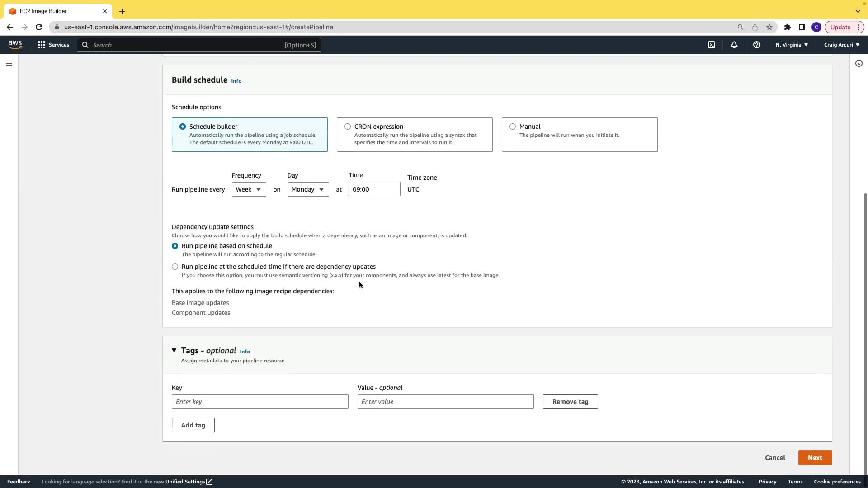Open the notifications bell icon

click(x=734, y=45)
